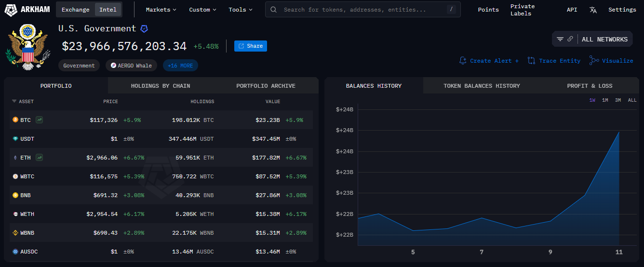
Task: Open the ALL NETWORKS selector
Action: point(604,40)
